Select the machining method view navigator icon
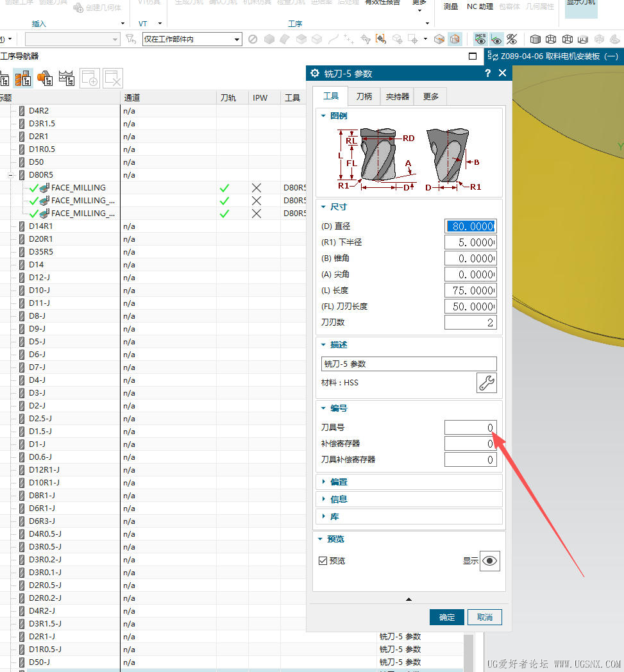 coord(66,79)
